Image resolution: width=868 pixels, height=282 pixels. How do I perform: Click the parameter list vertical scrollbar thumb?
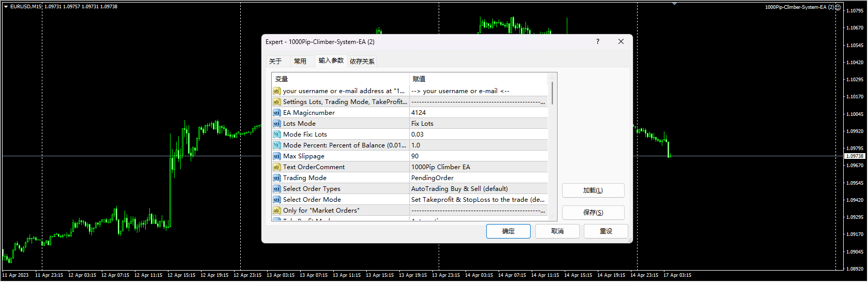(552, 93)
